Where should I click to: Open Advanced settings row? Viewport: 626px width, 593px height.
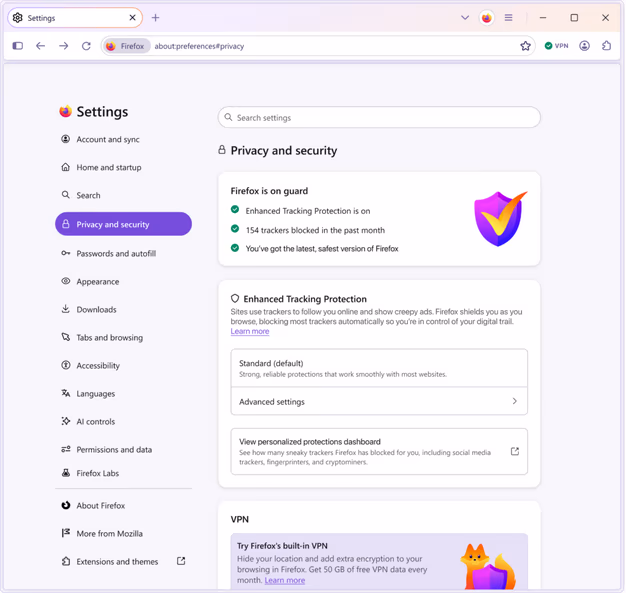point(379,401)
